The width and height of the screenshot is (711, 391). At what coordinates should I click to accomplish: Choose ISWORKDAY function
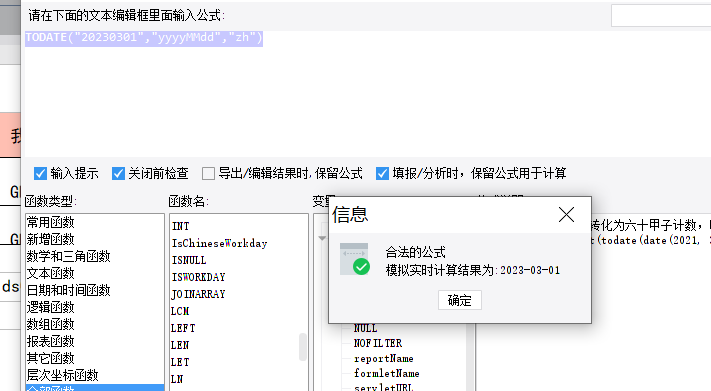tap(199, 277)
